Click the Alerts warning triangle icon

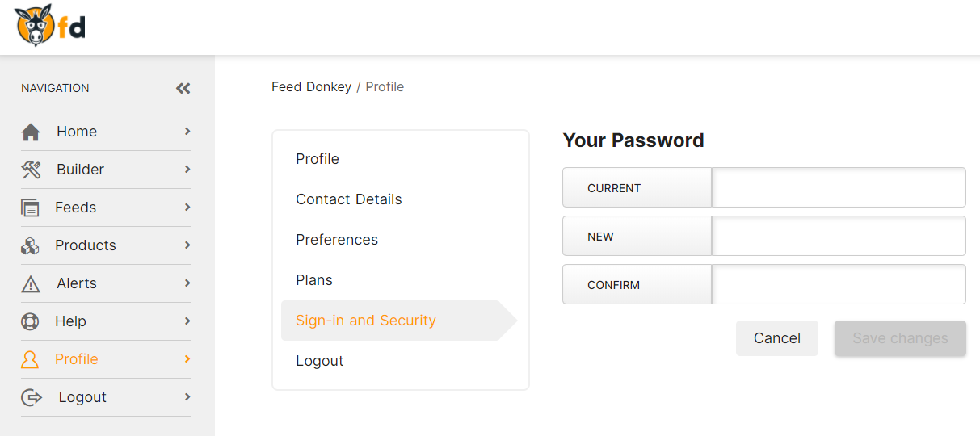[30, 283]
